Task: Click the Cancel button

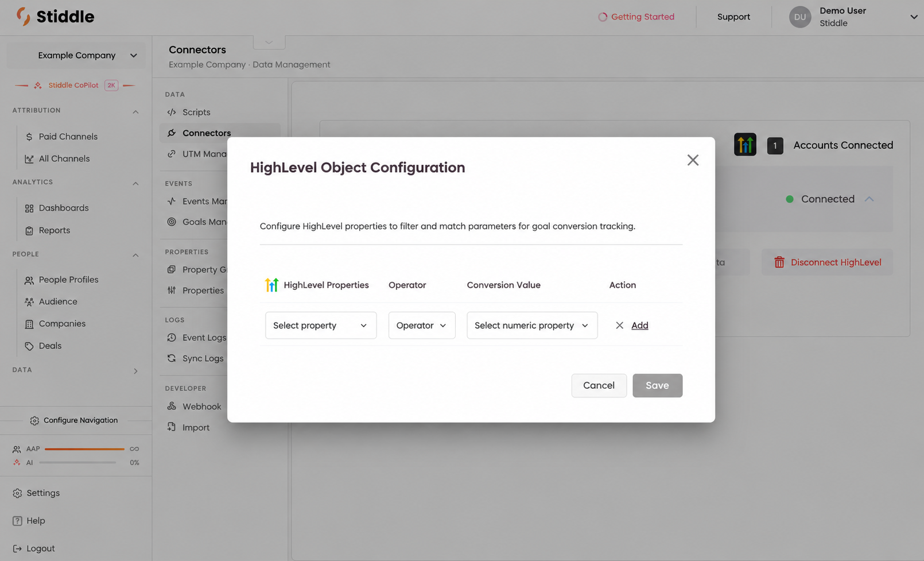Action: tap(599, 385)
